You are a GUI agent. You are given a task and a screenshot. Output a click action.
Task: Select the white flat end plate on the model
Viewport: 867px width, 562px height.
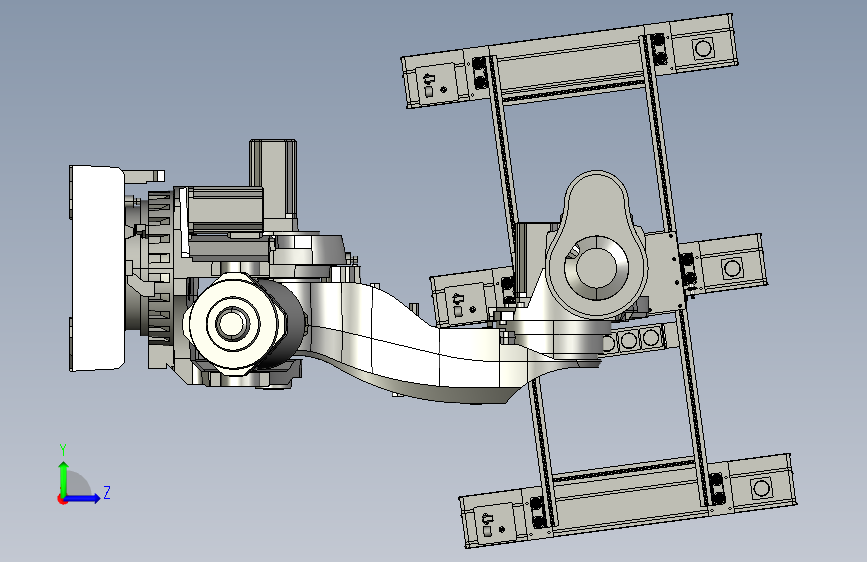pos(97,268)
